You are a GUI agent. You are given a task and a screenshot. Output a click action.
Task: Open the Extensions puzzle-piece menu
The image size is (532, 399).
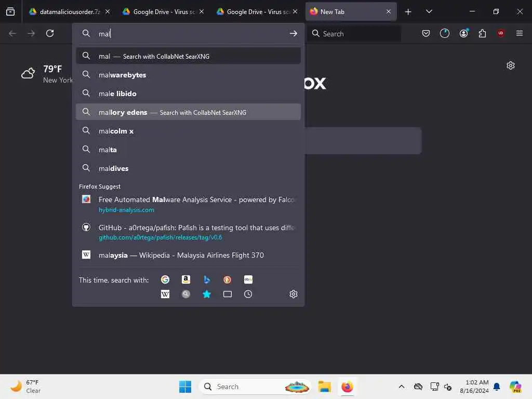coord(482,33)
